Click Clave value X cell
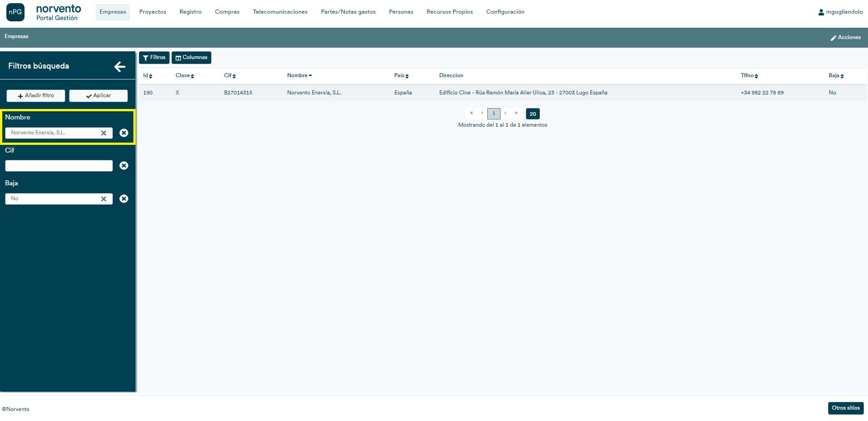Viewport: 868px width, 421px height. click(177, 93)
